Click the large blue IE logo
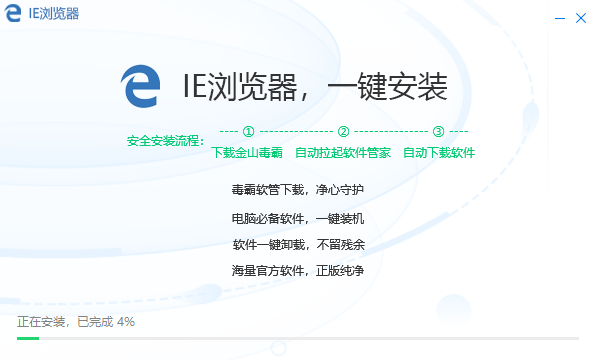Viewport: 596px width, 360px height. (x=140, y=86)
